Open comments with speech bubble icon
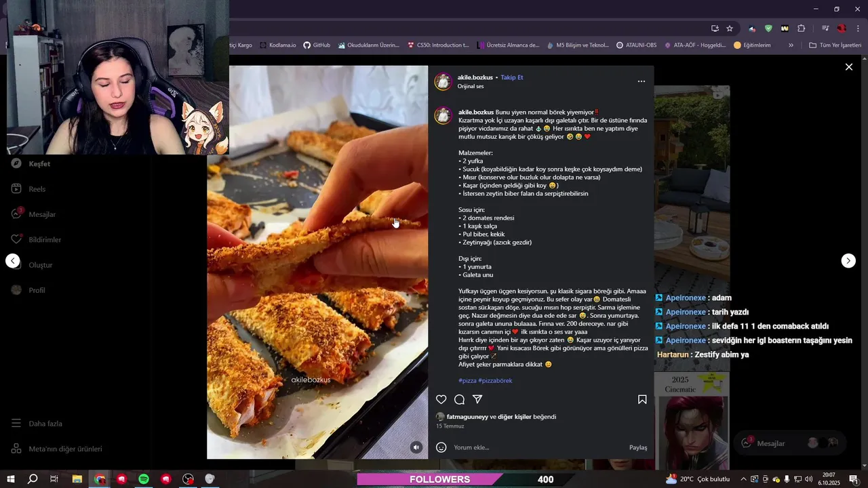Viewport: 868px width, 488px height. (x=459, y=400)
